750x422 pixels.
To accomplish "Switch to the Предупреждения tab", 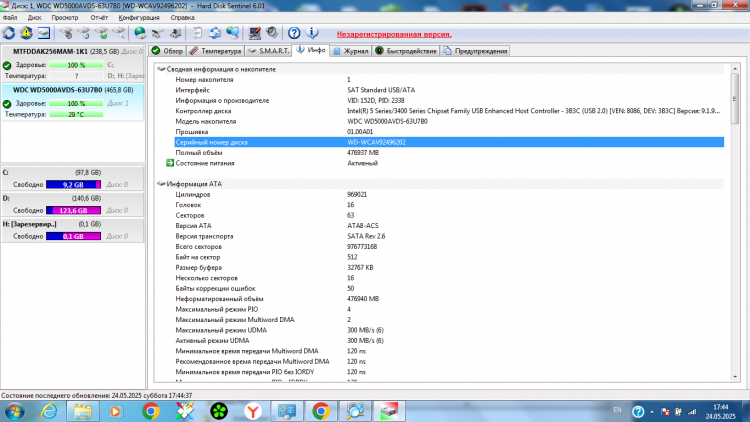I will point(474,51).
